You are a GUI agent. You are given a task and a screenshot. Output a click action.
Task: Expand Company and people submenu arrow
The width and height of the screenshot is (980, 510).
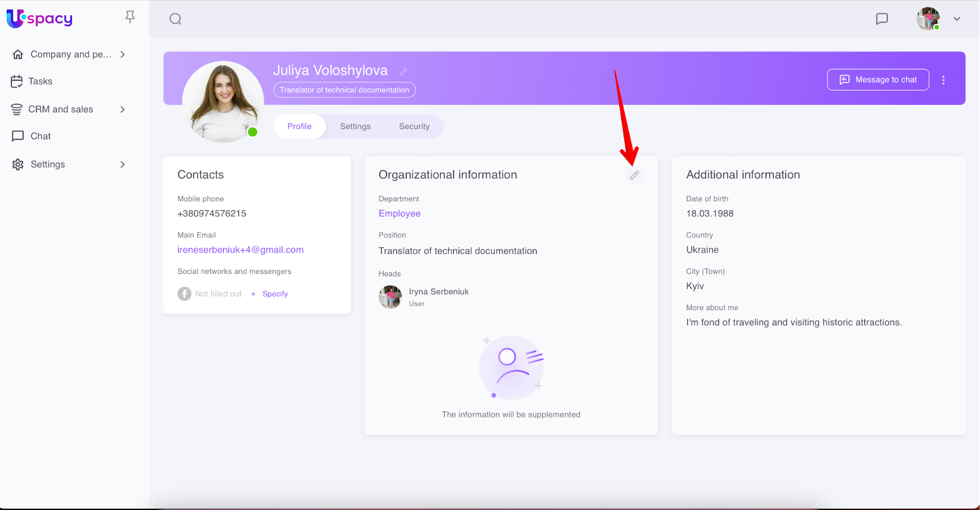point(123,55)
